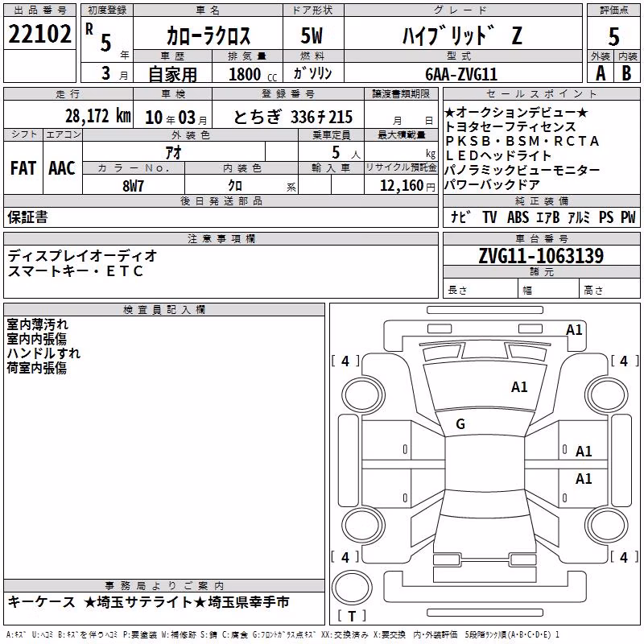Image resolution: width=644 pixels, height=644 pixels.
Task: Click the front-left tire circle in diagram
Action: point(363,395)
